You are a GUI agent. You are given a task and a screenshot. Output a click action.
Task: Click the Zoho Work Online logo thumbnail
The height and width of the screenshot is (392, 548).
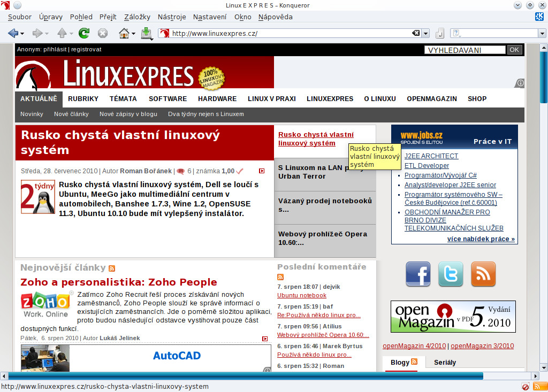(x=46, y=304)
